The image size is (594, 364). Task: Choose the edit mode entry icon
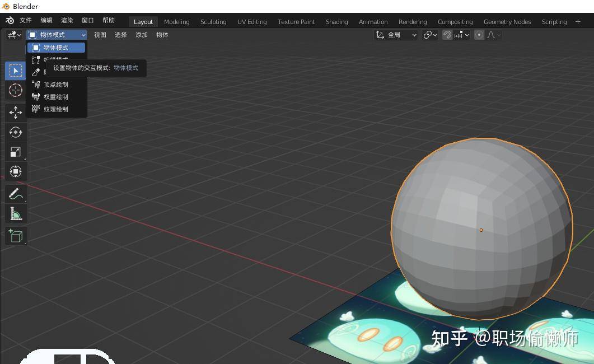pos(36,60)
